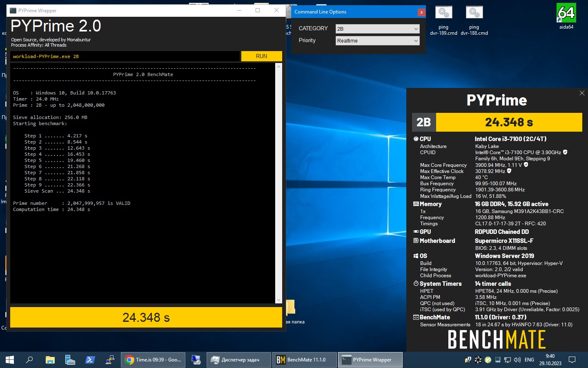Open the Windows Start menu
Screen dimensions: 588x368
point(9,360)
